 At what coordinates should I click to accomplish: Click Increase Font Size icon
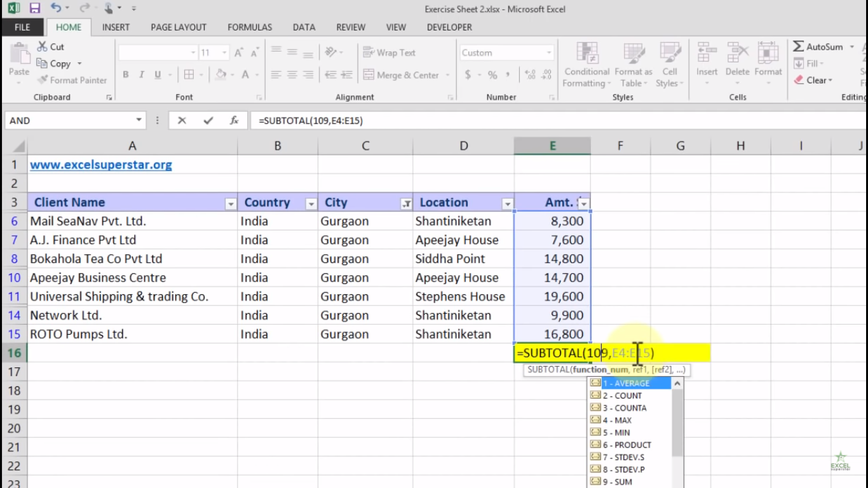(239, 53)
